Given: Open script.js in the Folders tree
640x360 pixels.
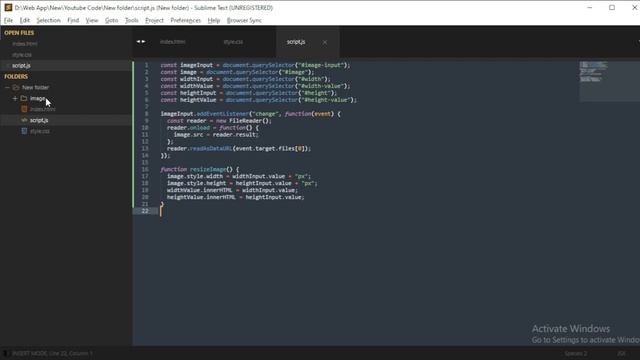Looking at the screenshot, I should 39,120.
